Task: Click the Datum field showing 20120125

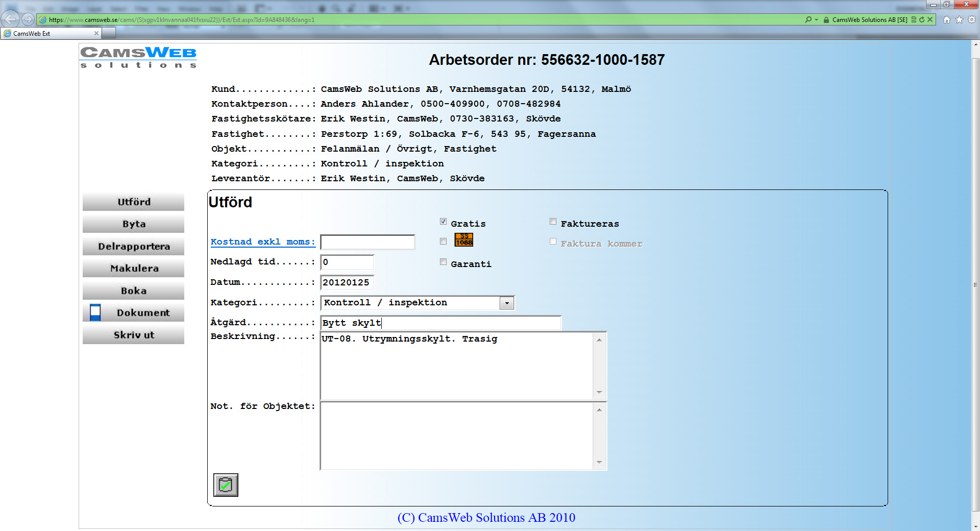Action: [x=347, y=282]
